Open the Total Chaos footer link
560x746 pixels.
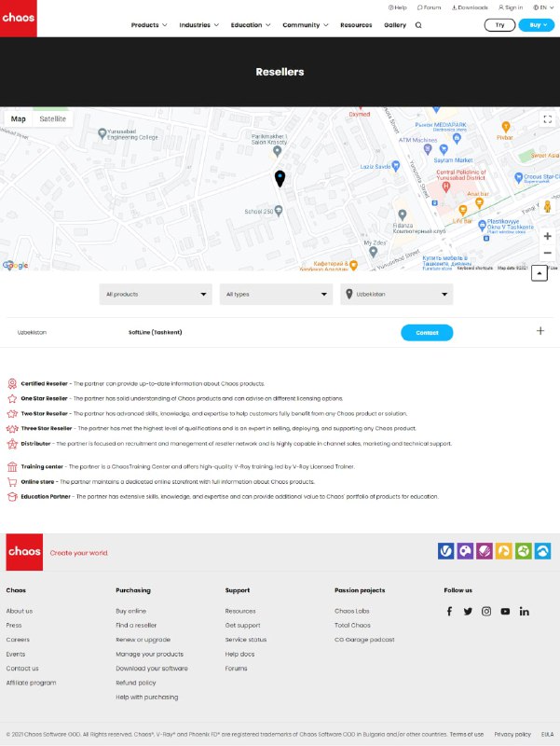352,625
